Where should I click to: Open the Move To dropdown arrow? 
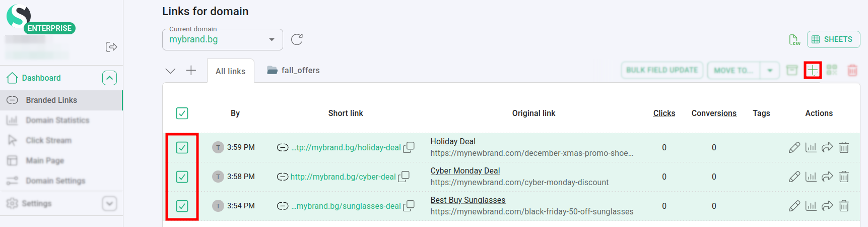pos(770,70)
